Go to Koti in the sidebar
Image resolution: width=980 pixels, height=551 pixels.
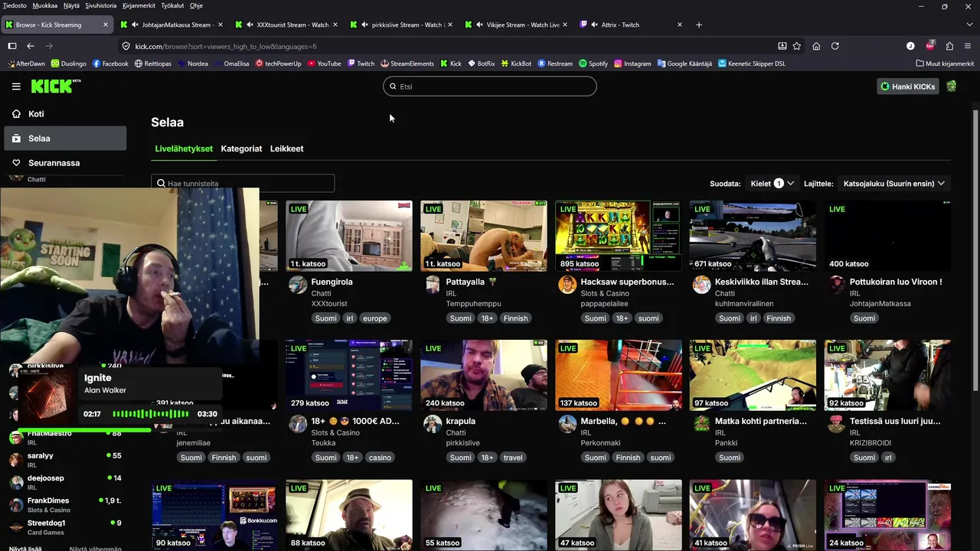pyautogui.click(x=65, y=114)
